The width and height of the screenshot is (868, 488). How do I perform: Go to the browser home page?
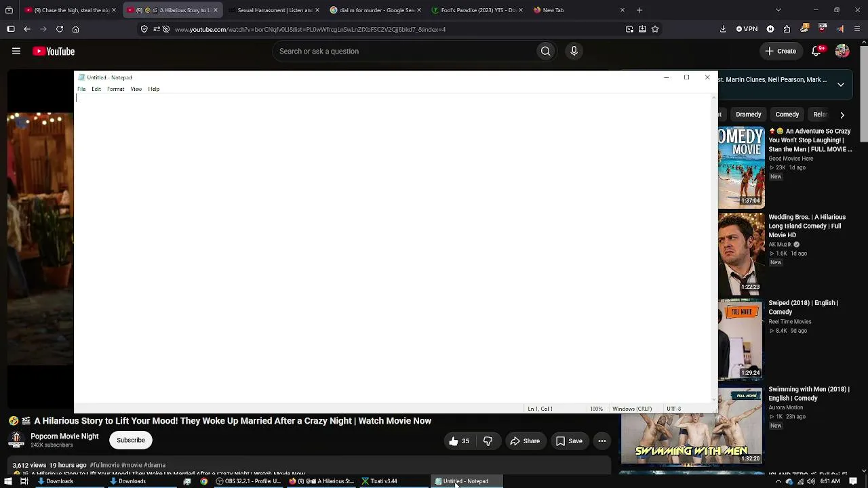coord(76,29)
